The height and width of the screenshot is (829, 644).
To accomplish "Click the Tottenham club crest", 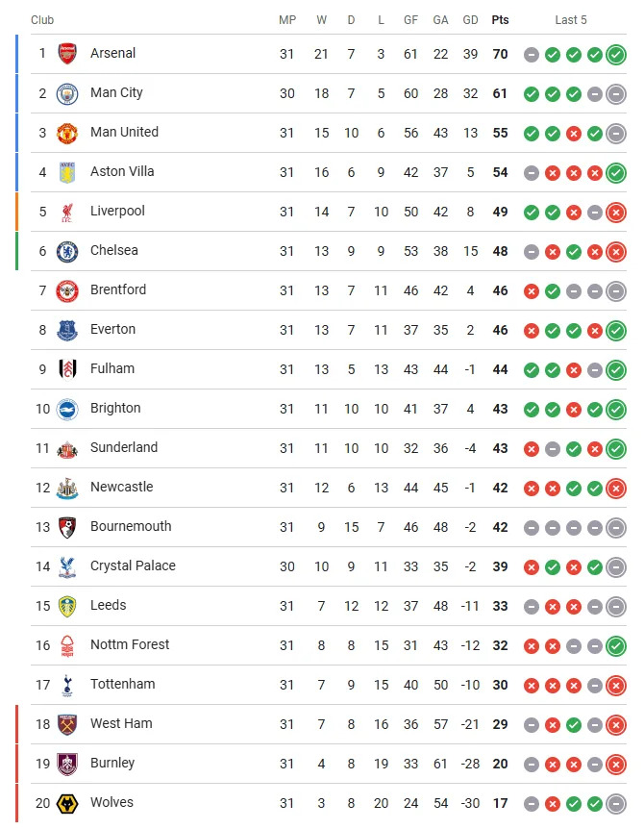I will [x=66, y=685].
